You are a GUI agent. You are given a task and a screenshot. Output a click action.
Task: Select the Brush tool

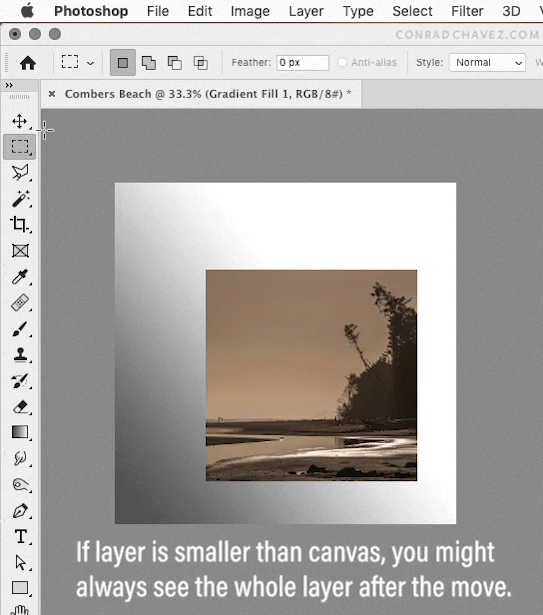tap(20, 329)
